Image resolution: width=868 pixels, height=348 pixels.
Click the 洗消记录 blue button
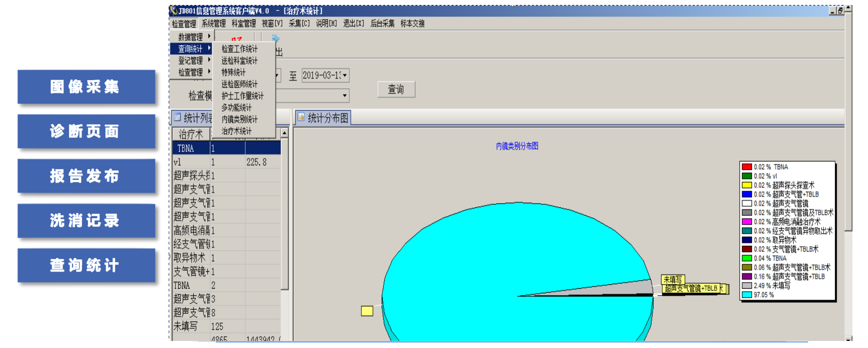point(86,221)
